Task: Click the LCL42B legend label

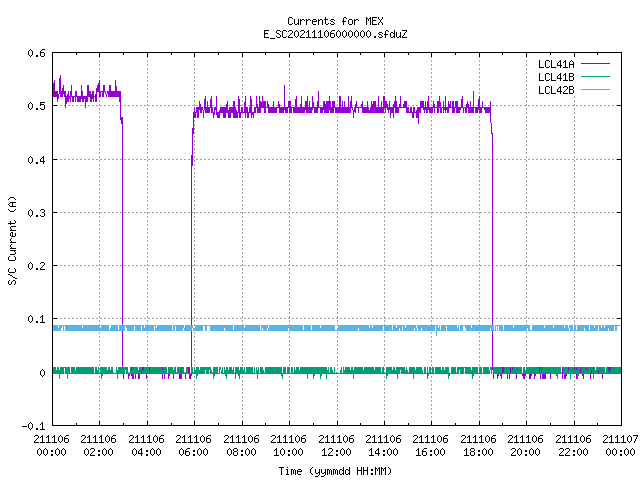Action: (x=556, y=90)
